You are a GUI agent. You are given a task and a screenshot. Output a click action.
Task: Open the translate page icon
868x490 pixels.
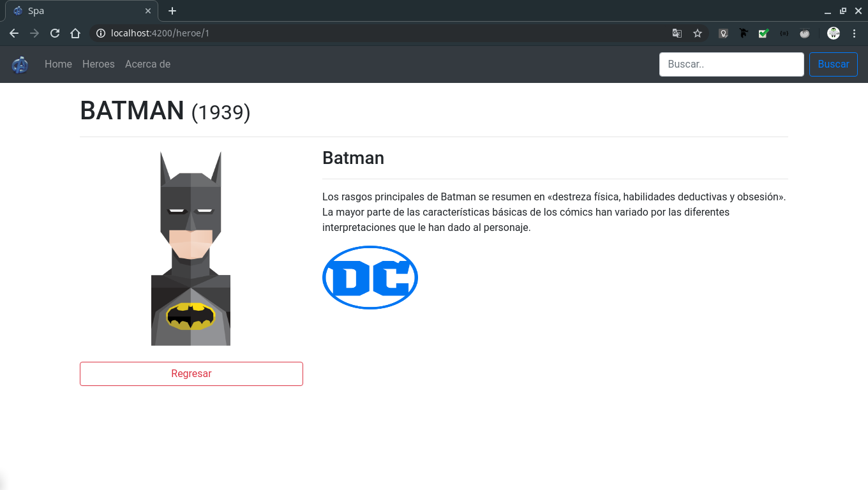[677, 33]
